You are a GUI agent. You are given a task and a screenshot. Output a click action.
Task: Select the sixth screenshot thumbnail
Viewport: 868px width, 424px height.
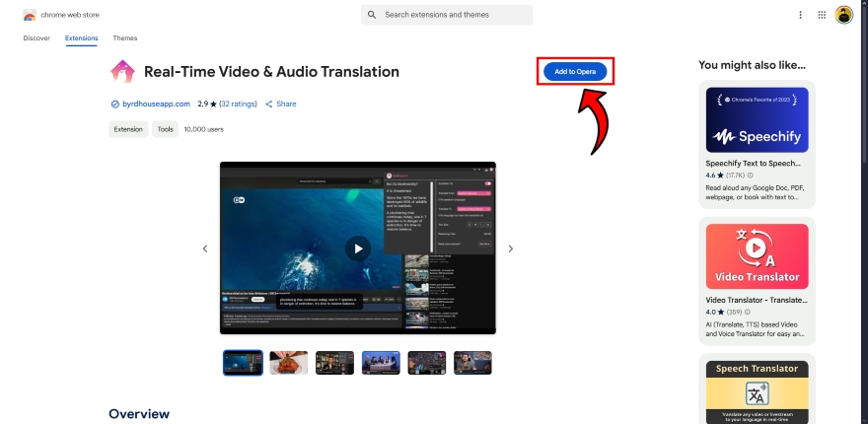pyautogui.click(x=472, y=363)
